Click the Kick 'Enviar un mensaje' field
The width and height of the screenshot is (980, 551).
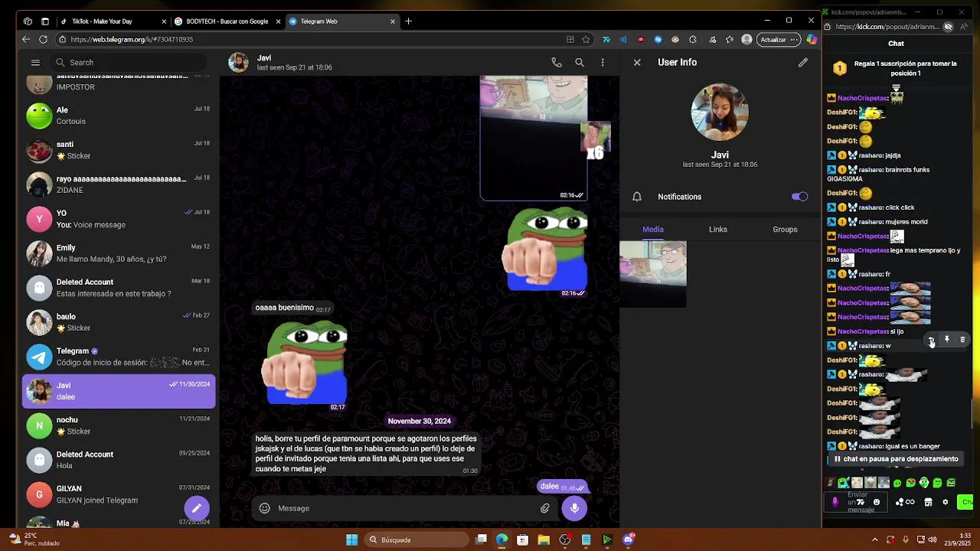click(857, 502)
